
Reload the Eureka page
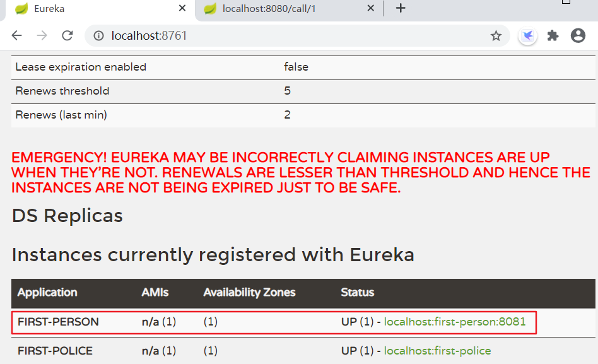point(67,35)
